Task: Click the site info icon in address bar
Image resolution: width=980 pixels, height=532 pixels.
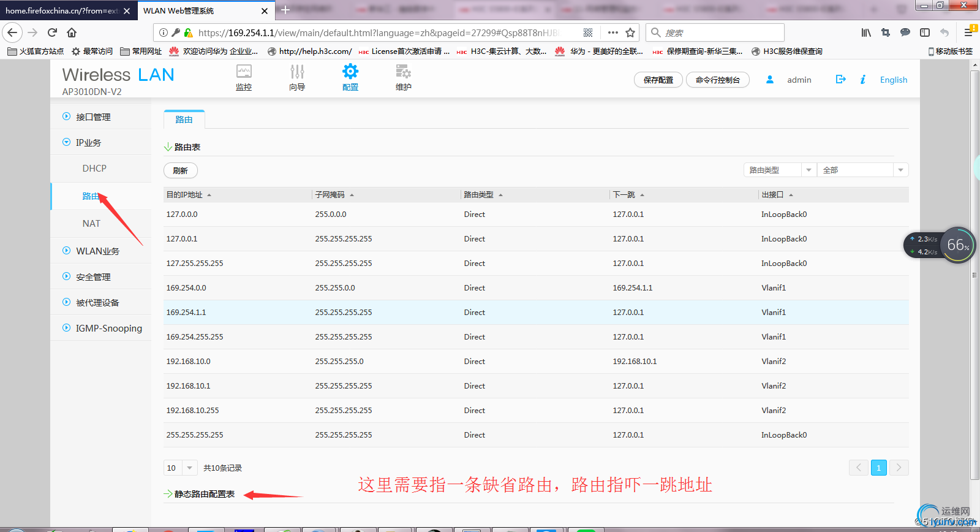Action: 164,32
